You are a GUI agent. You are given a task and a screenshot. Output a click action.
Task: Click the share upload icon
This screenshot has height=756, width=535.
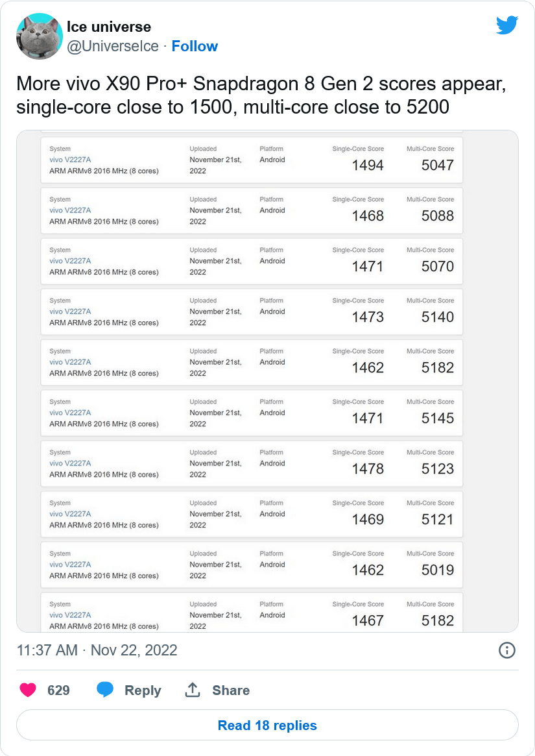click(193, 690)
